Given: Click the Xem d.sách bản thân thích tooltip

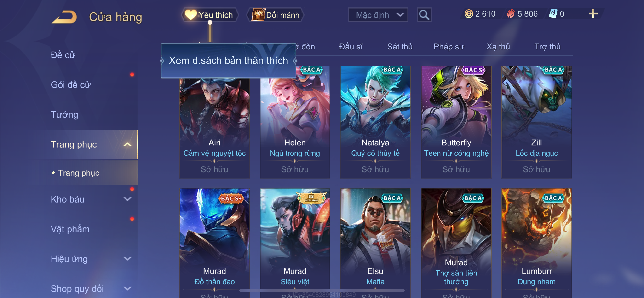Looking at the screenshot, I should (228, 61).
